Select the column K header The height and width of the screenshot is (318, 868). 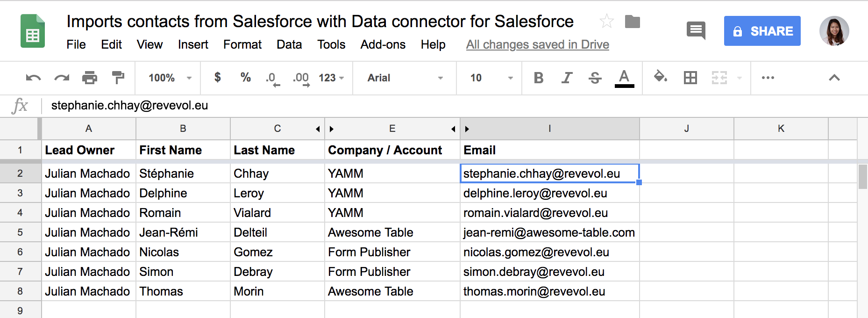(x=781, y=129)
